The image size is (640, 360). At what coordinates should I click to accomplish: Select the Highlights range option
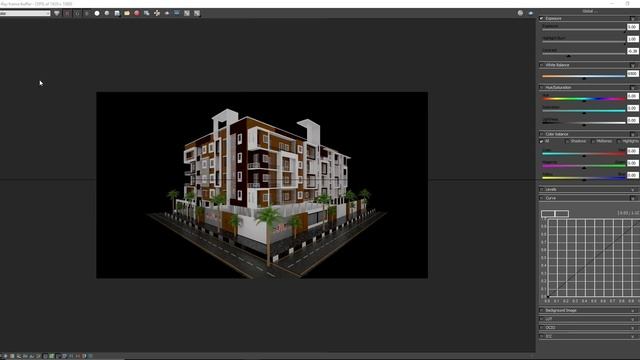tap(628, 141)
